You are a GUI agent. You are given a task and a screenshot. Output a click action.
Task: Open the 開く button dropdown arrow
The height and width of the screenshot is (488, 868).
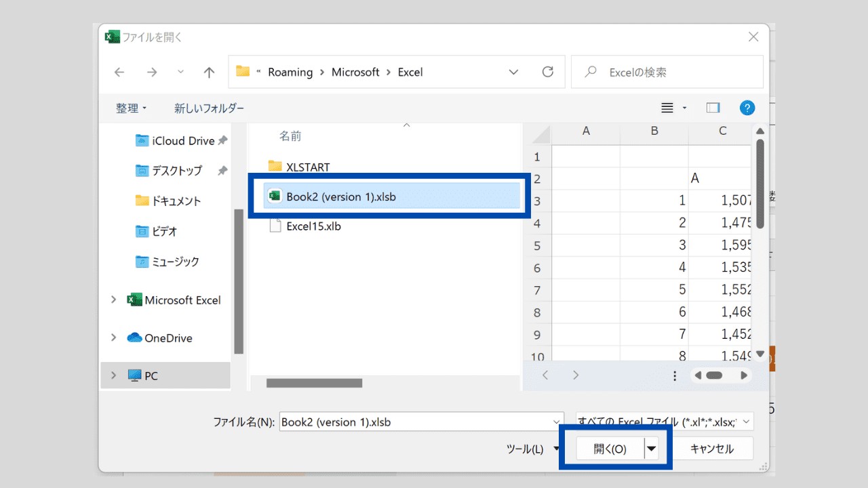click(x=652, y=449)
